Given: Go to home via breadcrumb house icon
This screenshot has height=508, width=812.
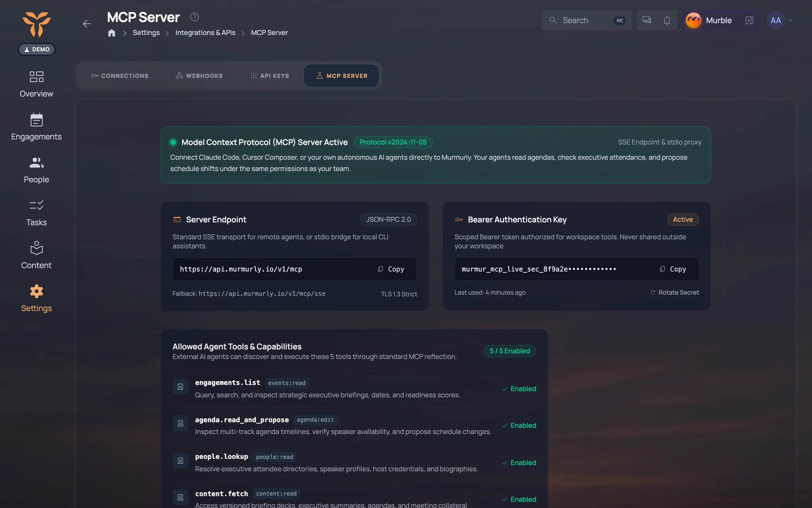Looking at the screenshot, I should click(x=112, y=32).
